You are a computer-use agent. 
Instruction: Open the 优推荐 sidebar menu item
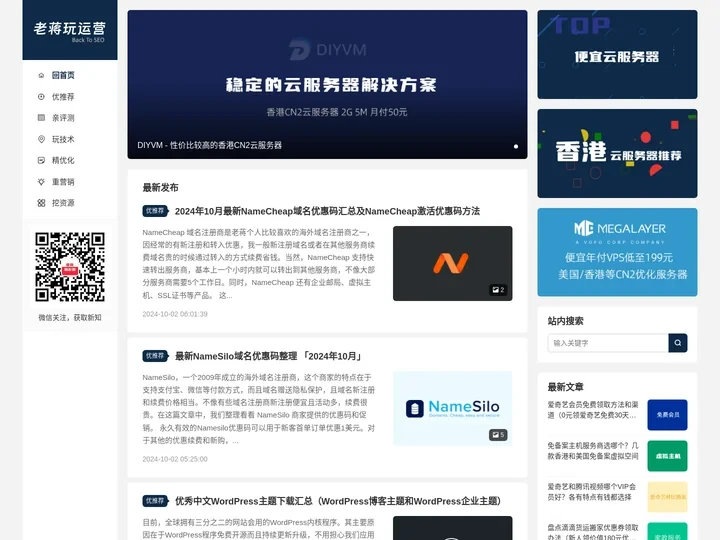pyautogui.click(x=63, y=97)
